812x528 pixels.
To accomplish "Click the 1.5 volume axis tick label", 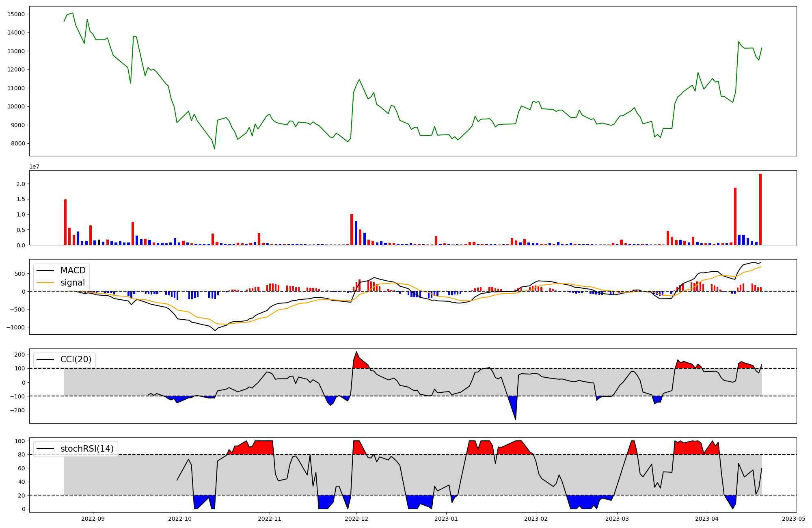I will pyautogui.click(x=21, y=199).
